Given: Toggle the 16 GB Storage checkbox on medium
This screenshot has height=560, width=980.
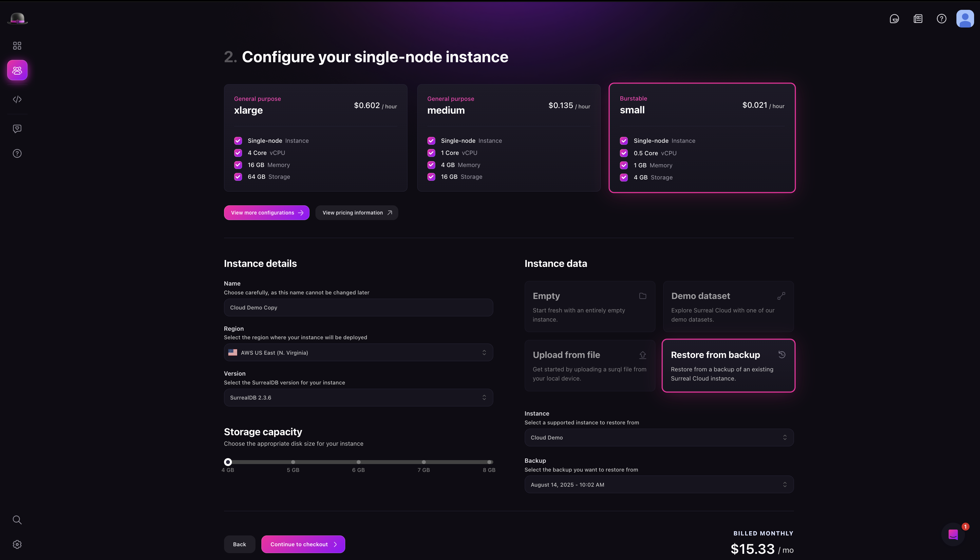Looking at the screenshot, I should pos(431,177).
